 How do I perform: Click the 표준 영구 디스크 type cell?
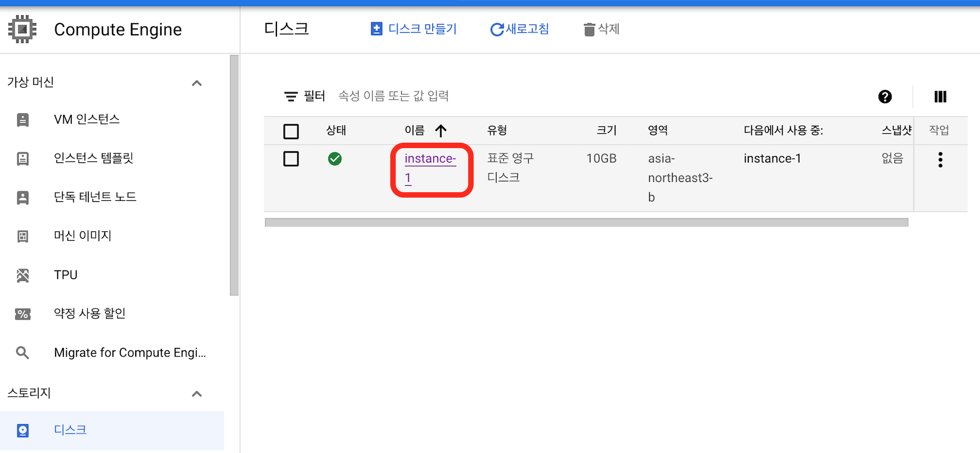(x=511, y=168)
